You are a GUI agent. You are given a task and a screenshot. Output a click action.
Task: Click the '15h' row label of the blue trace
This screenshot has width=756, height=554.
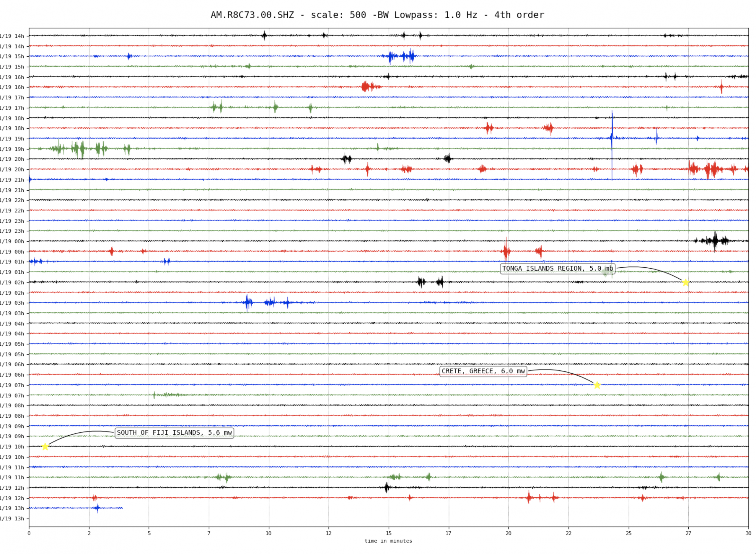tap(12, 56)
